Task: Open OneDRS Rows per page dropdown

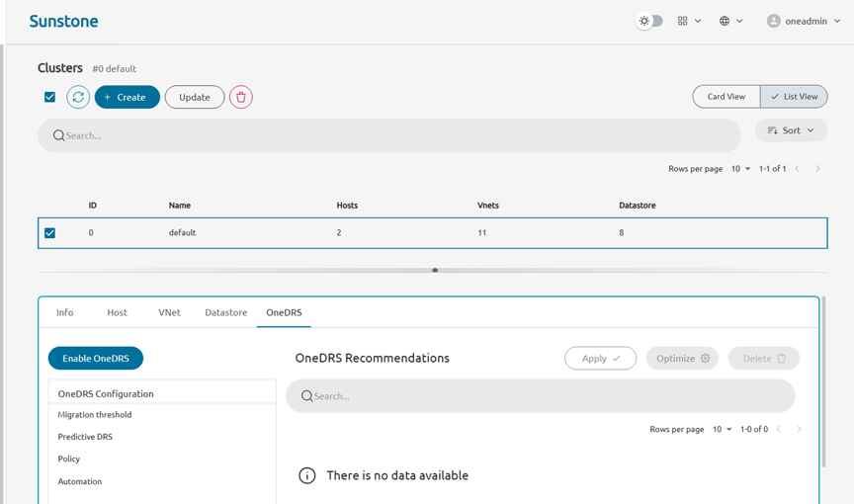Action: [x=723, y=430]
